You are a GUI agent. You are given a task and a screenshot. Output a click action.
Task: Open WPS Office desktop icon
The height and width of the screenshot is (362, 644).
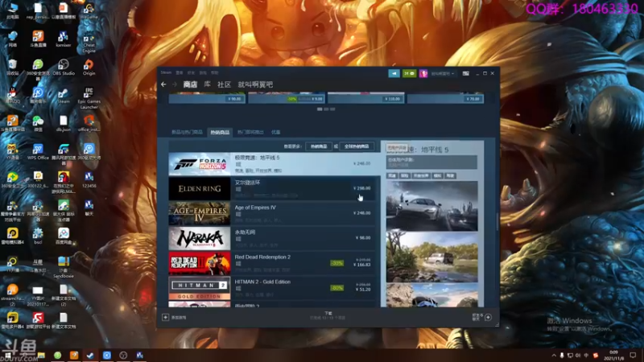pos(38,152)
